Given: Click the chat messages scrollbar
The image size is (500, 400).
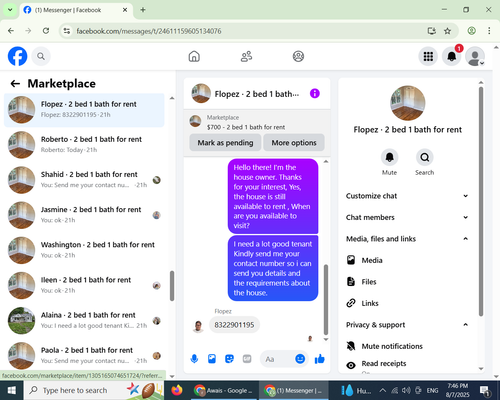Looking at the screenshot, I should pos(326,299).
